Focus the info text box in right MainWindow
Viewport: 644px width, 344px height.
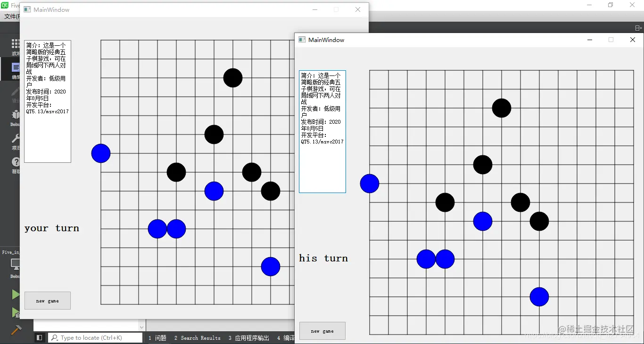tap(322, 132)
